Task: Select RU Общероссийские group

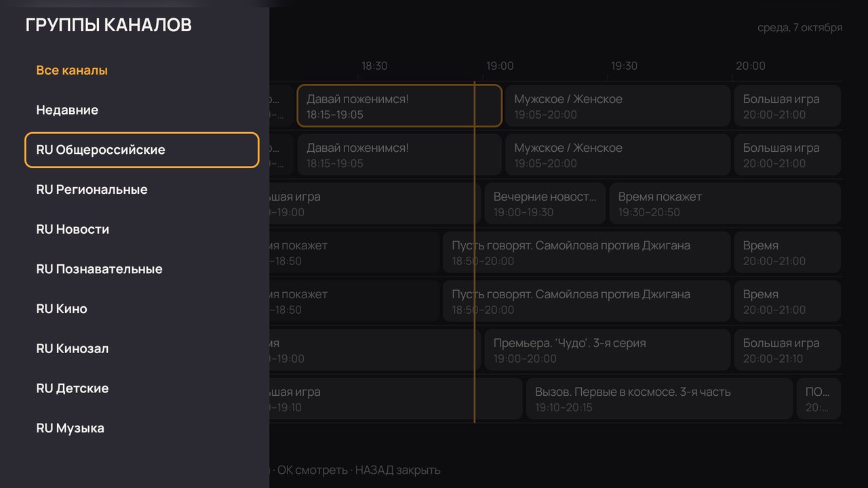Action: pos(142,150)
